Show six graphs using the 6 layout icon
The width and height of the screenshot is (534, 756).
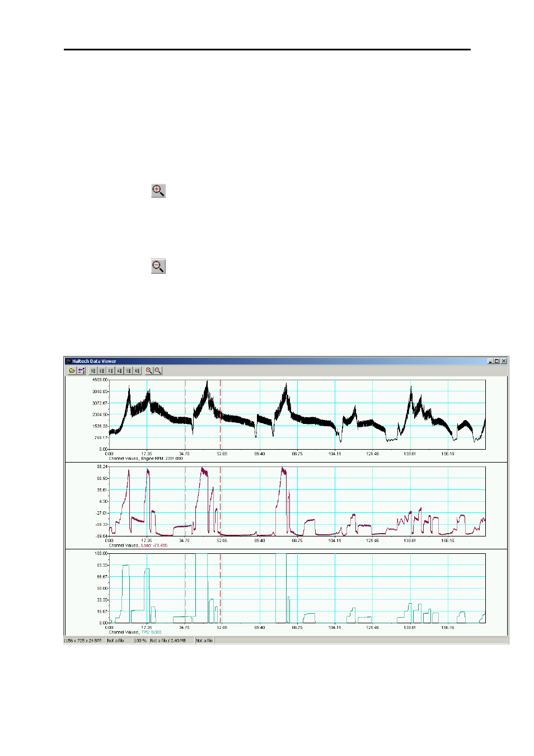(137, 371)
